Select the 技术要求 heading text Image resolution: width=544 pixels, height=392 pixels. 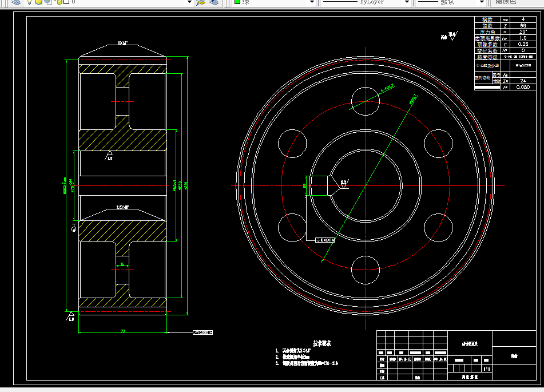321,343
